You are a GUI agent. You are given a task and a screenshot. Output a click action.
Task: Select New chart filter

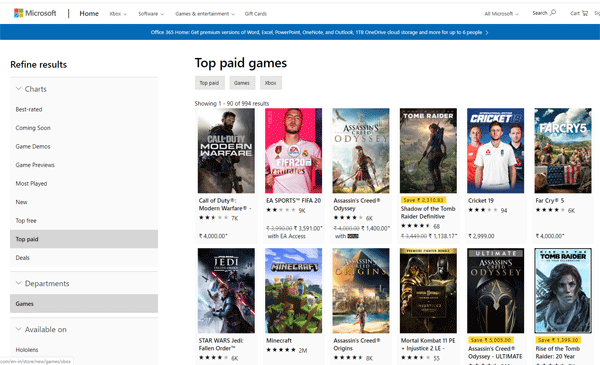(21, 202)
